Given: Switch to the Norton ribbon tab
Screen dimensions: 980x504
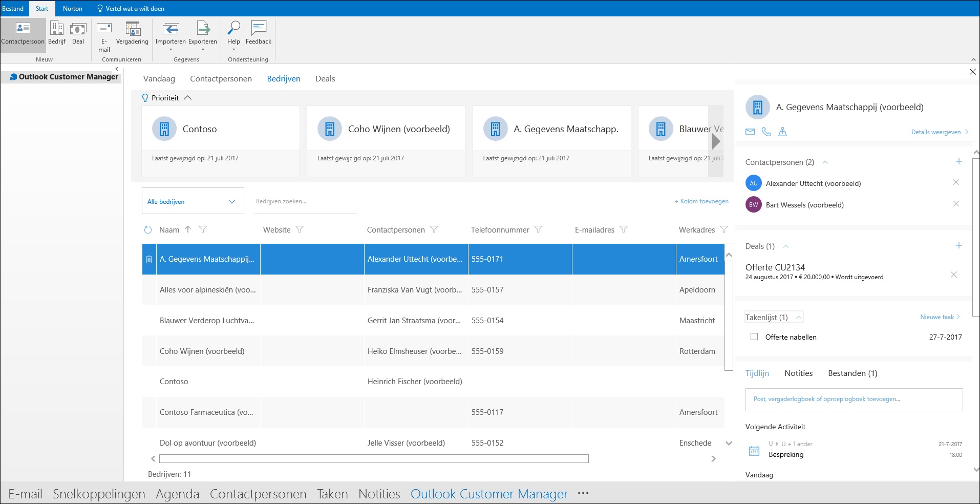Looking at the screenshot, I should [73, 8].
